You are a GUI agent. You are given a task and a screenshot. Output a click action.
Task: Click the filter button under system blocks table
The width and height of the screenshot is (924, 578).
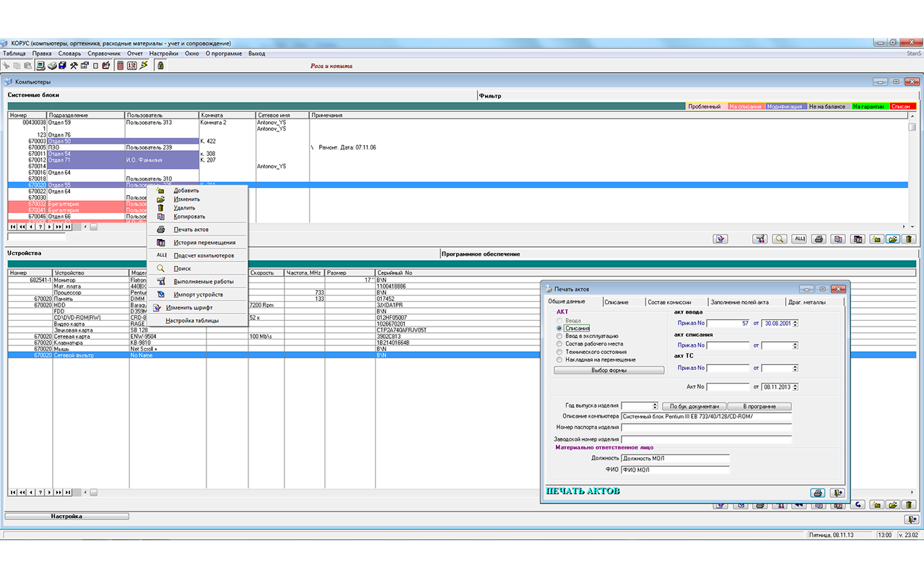(x=720, y=238)
